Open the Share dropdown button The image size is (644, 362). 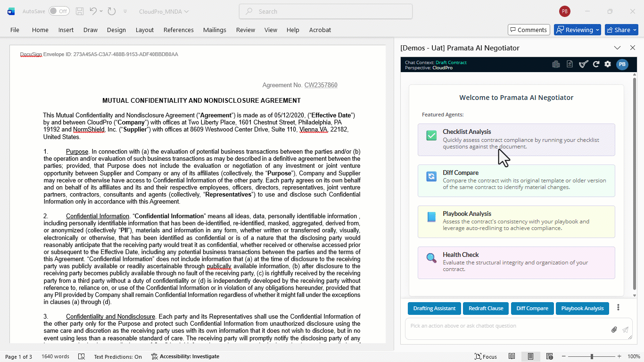click(621, 30)
